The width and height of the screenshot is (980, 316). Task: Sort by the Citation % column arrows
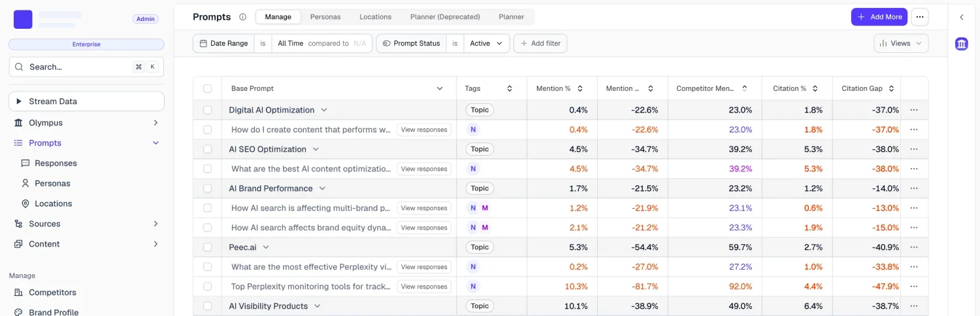point(815,88)
